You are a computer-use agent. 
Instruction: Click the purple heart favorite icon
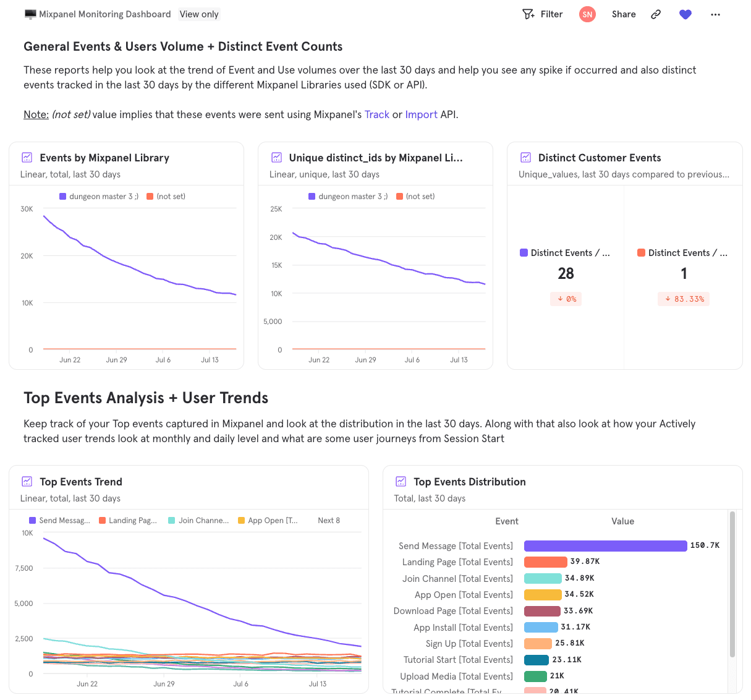[x=685, y=14]
